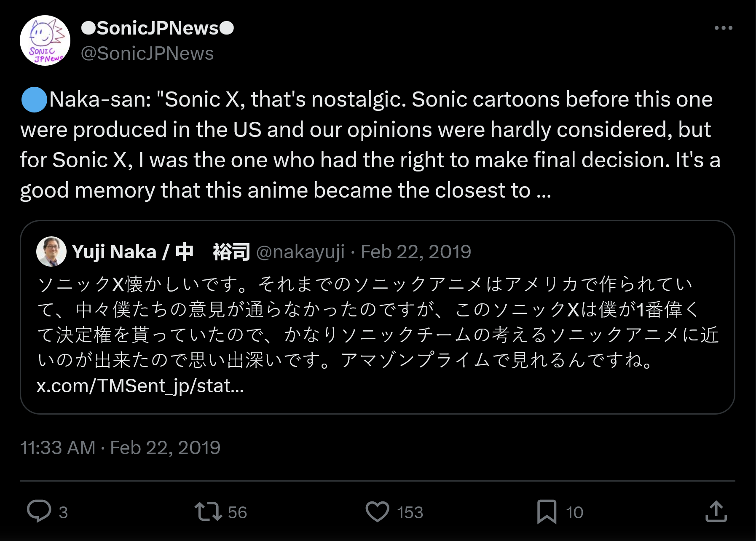Expand truncated tweet text at the ellipsis

[x=544, y=191]
